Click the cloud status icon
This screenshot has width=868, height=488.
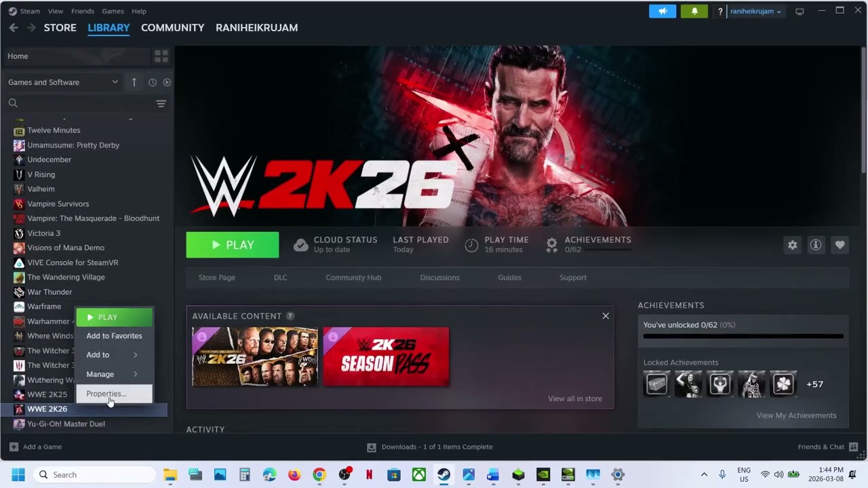pos(300,245)
